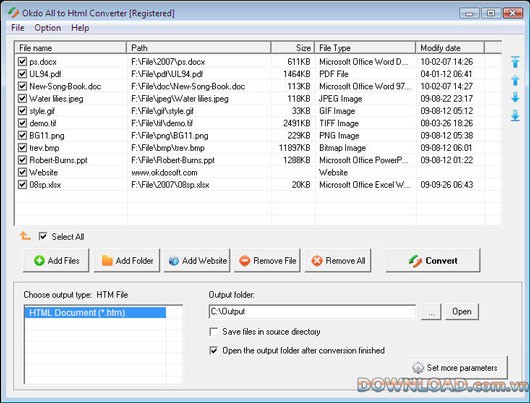The height and width of the screenshot is (403, 530).
Task: Uncheck the UL94.pdf file checkbox
Action: click(22, 74)
